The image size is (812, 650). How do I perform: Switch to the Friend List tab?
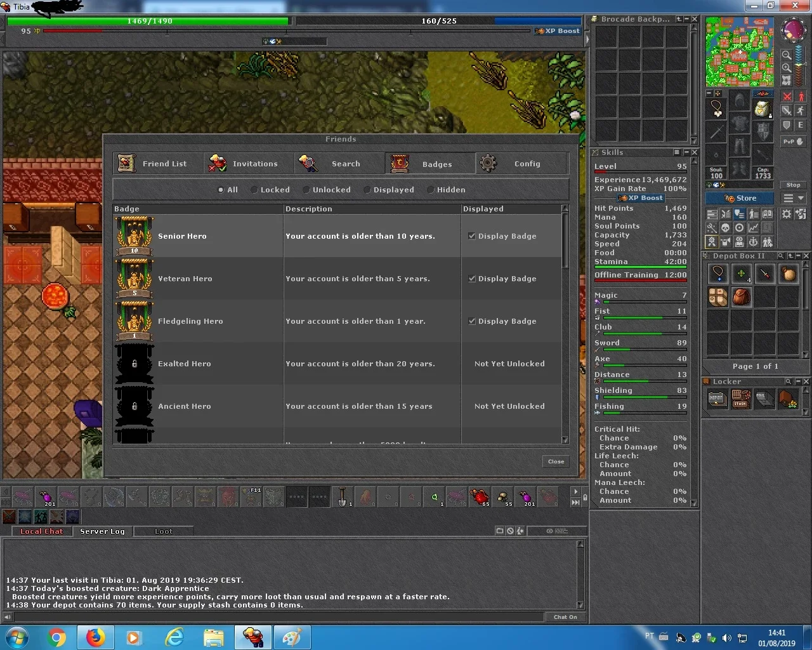(158, 164)
